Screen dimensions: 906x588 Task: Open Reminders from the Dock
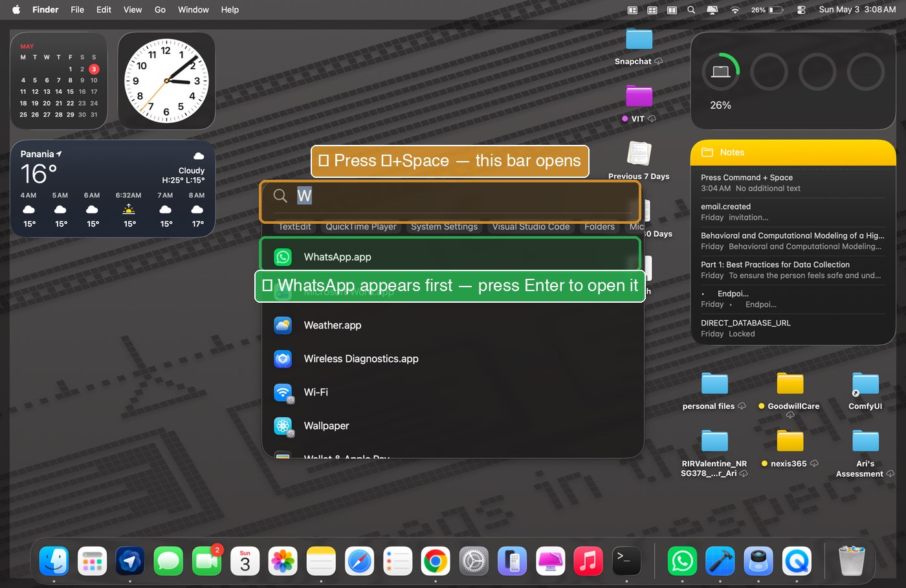[x=397, y=561]
